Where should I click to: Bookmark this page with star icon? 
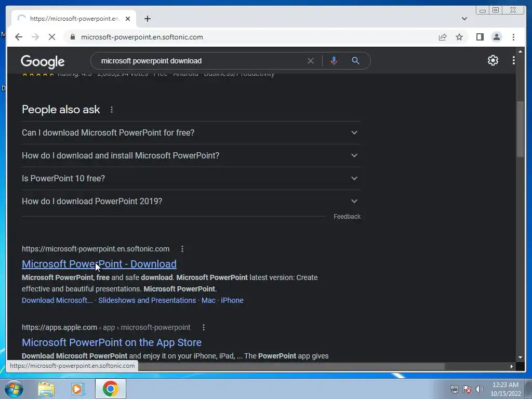[459, 37]
